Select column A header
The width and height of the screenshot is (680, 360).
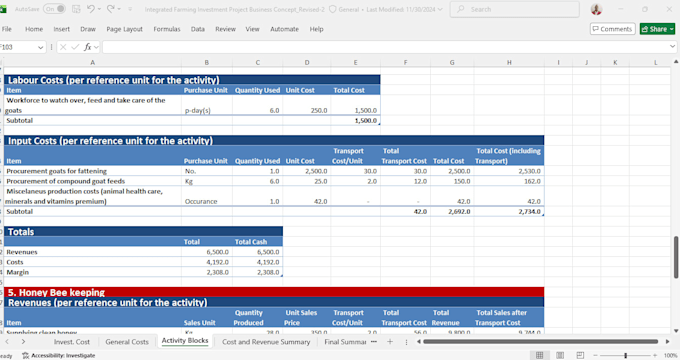coord(92,62)
